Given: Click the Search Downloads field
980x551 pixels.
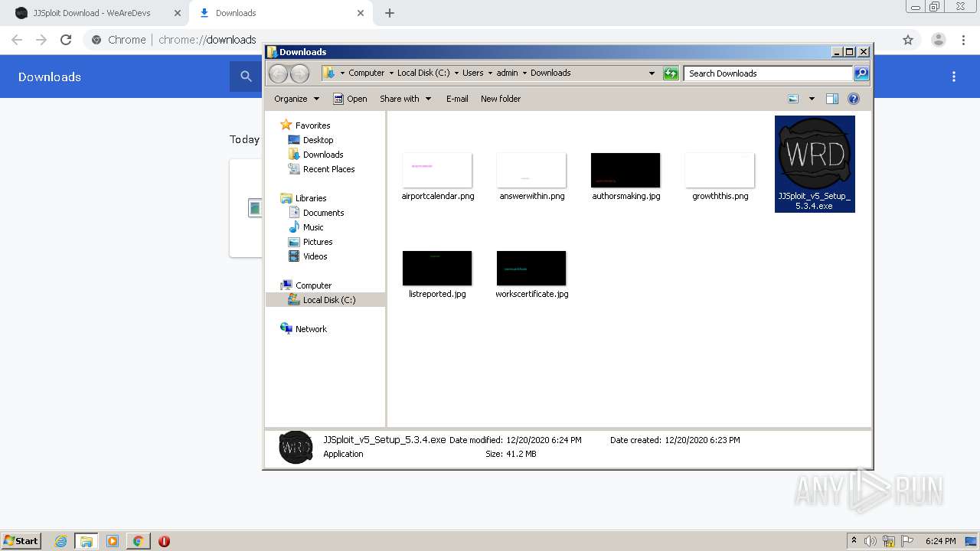Looking at the screenshot, I should (x=768, y=73).
